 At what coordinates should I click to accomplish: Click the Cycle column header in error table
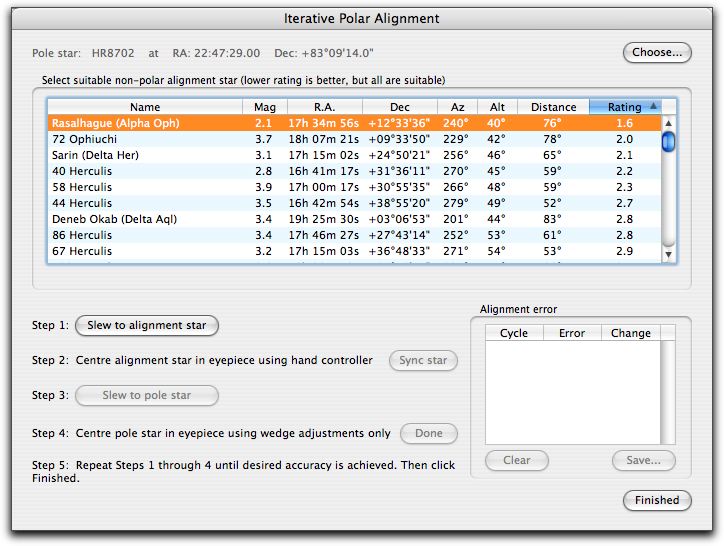point(514,333)
